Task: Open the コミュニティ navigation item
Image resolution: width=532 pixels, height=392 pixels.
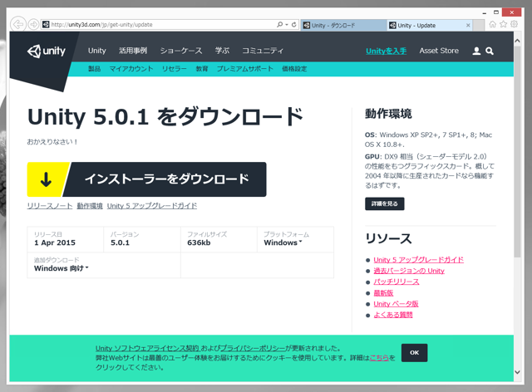Action: 263,51
